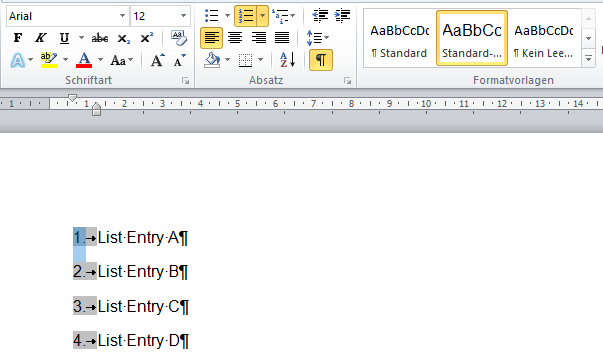Click the increase indent icon

tap(342, 16)
